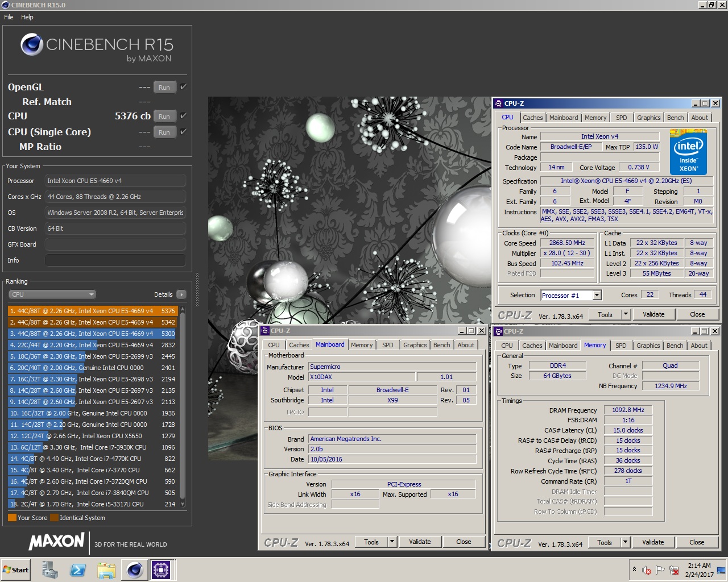The height and width of the screenshot is (582, 728).
Task: Show hidden tray icons arrow
Action: tap(634, 569)
